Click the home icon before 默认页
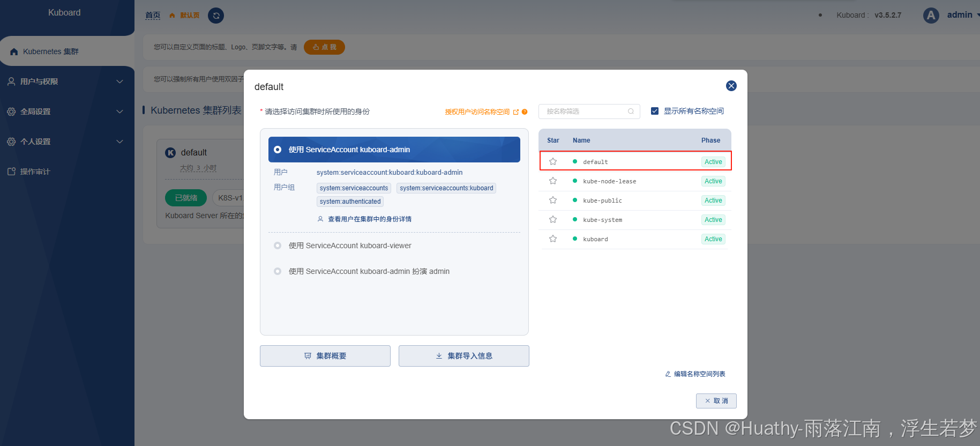Viewport: 980px width, 446px height. pyautogui.click(x=172, y=16)
